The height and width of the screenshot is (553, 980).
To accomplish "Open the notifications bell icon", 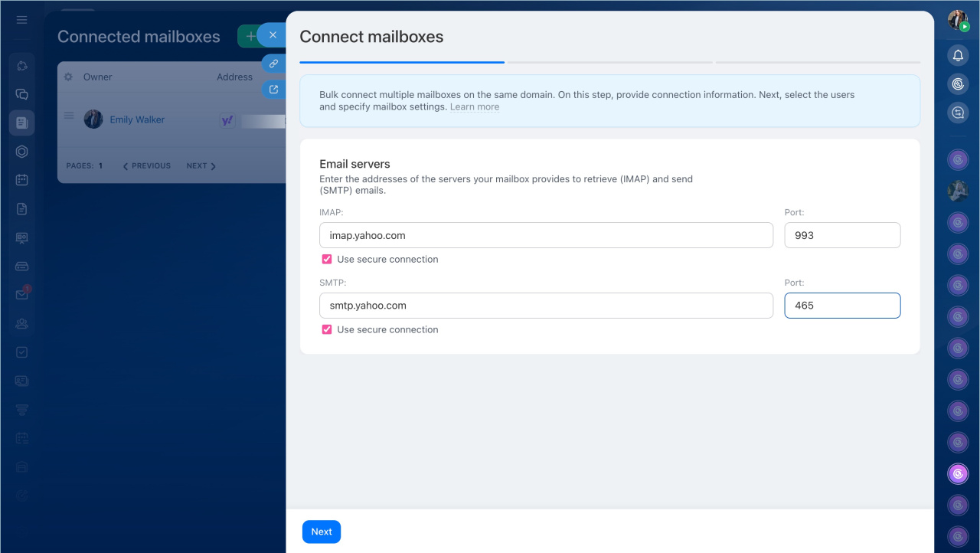I will [x=958, y=55].
